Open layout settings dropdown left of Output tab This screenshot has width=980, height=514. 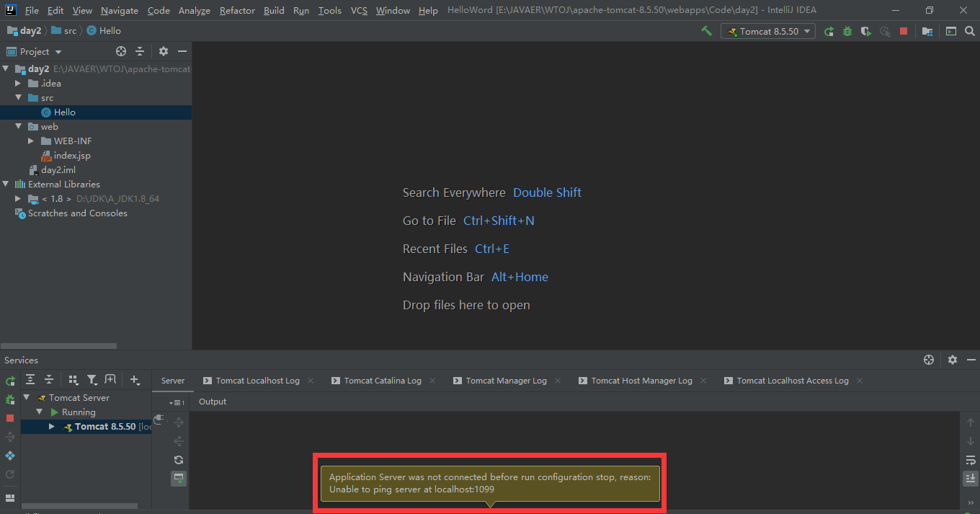pyautogui.click(x=177, y=402)
